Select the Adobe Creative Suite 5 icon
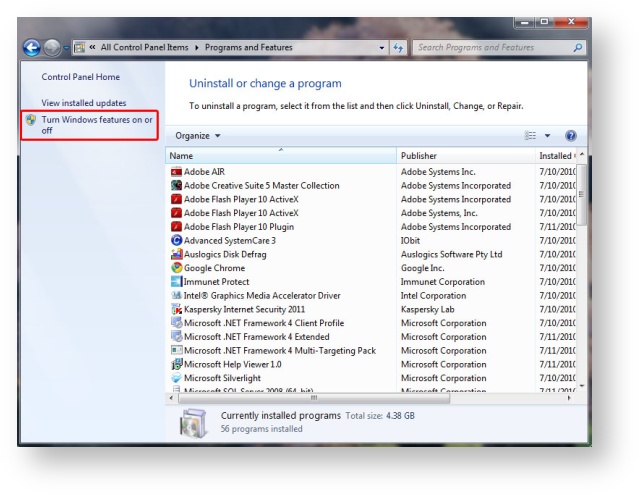The image size is (640, 495). click(178, 186)
